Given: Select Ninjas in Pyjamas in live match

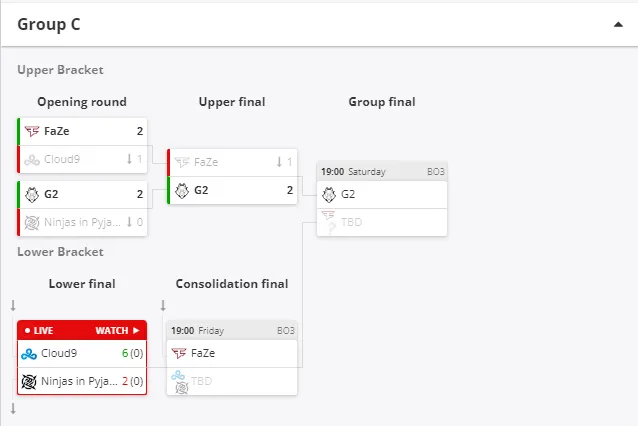Looking at the screenshot, I should tap(79, 381).
